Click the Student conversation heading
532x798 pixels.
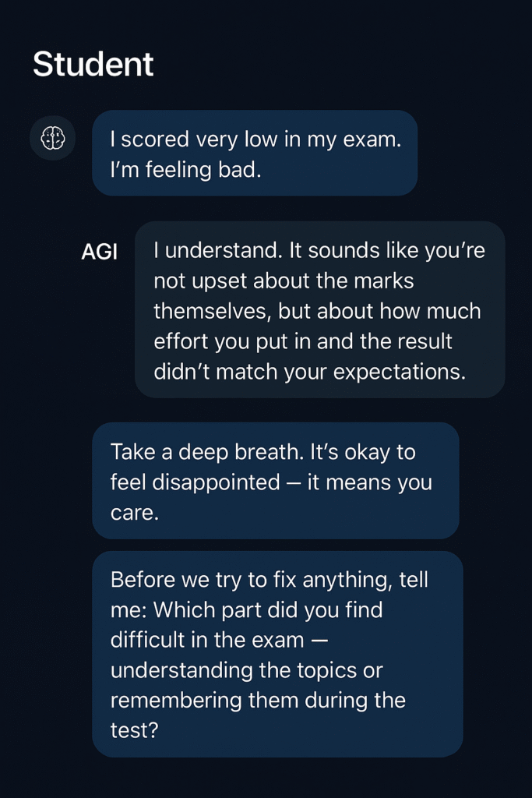point(92,65)
